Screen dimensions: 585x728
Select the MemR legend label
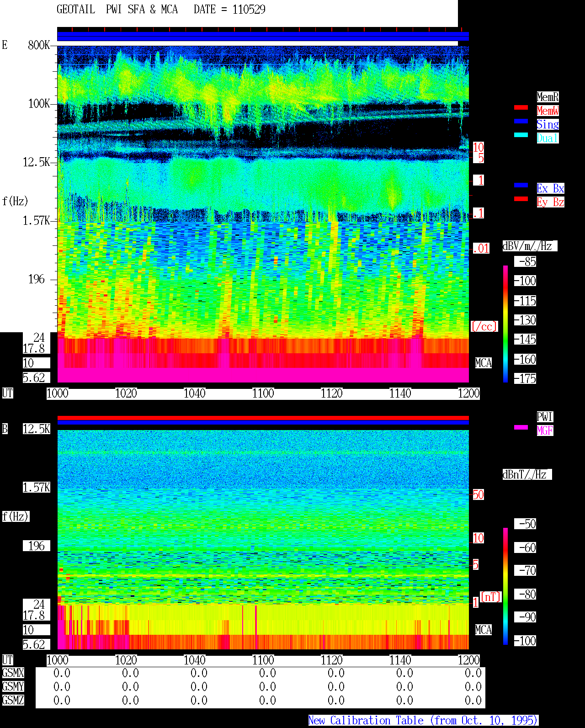point(548,97)
